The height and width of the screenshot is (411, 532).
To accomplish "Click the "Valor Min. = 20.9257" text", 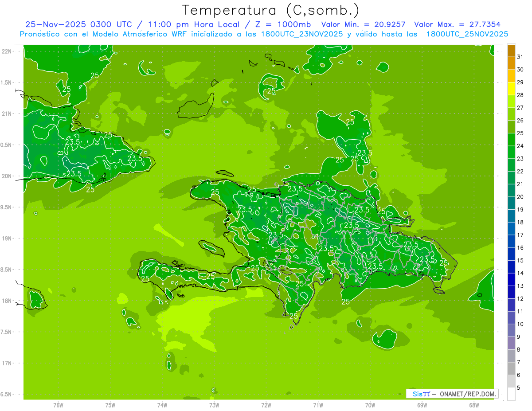I will pyautogui.click(x=364, y=24).
